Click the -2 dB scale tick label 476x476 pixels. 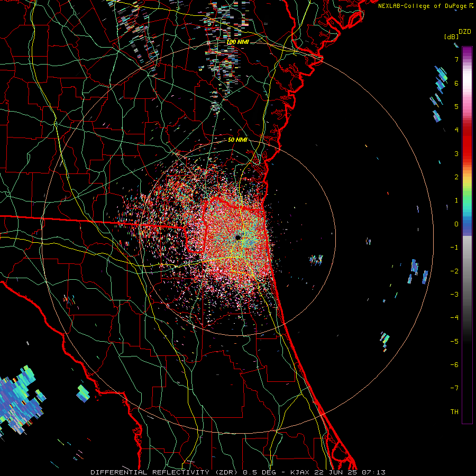coord(454,271)
